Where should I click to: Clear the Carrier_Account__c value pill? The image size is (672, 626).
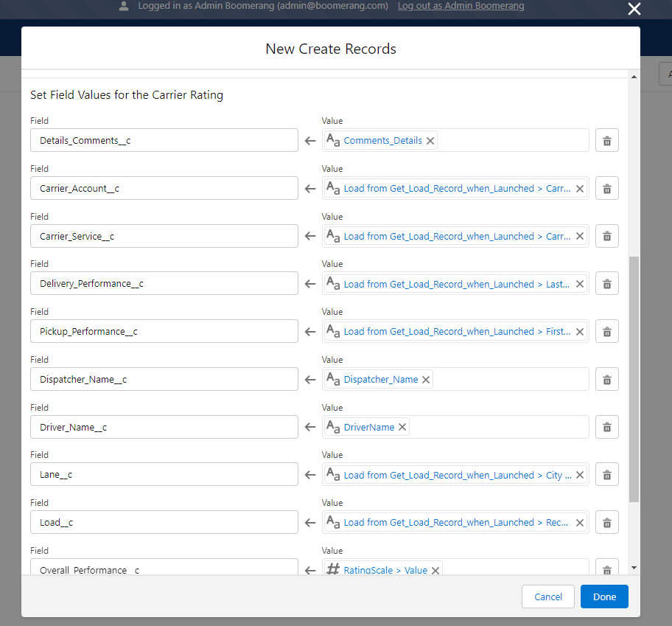coord(579,189)
